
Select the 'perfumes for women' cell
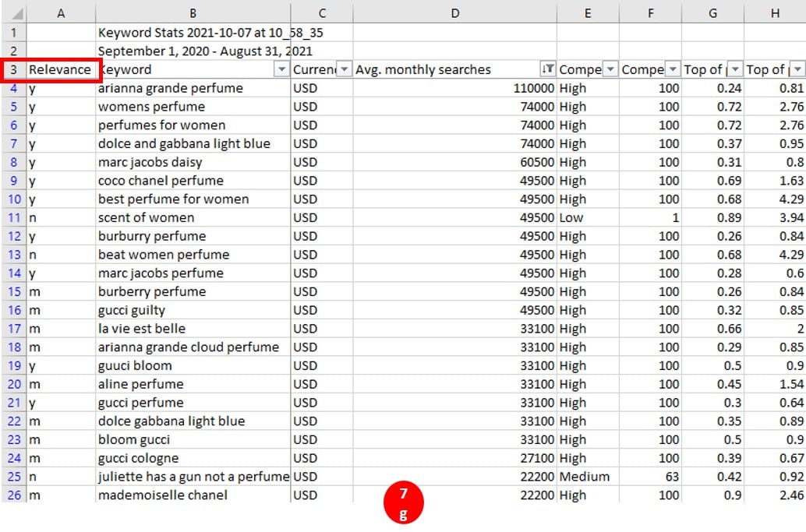coord(193,125)
